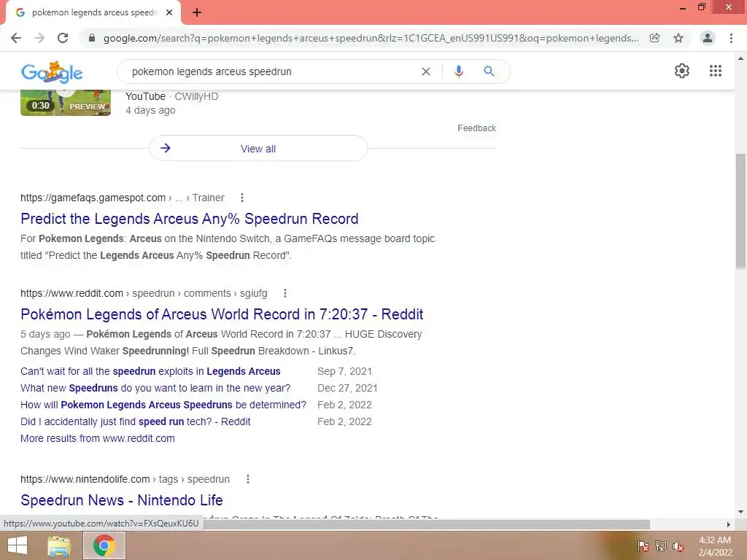Click the horizontal scrollbar thumb
Screen dimensions: 747x560
[x=427, y=524]
